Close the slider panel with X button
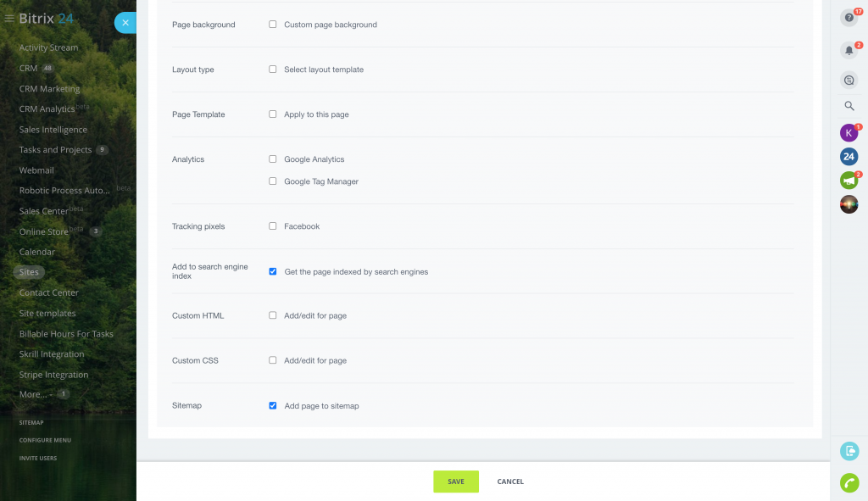This screenshot has height=501, width=868. tap(125, 23)
